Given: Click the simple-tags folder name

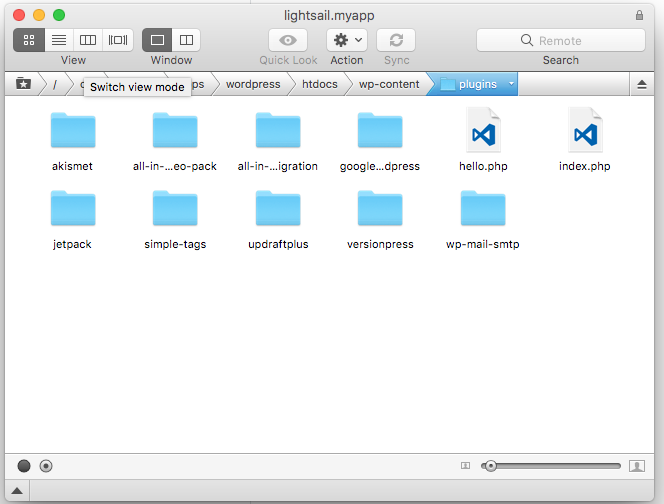Looking at the screenshot, I should pyautogui.click(x=175, y=244).
